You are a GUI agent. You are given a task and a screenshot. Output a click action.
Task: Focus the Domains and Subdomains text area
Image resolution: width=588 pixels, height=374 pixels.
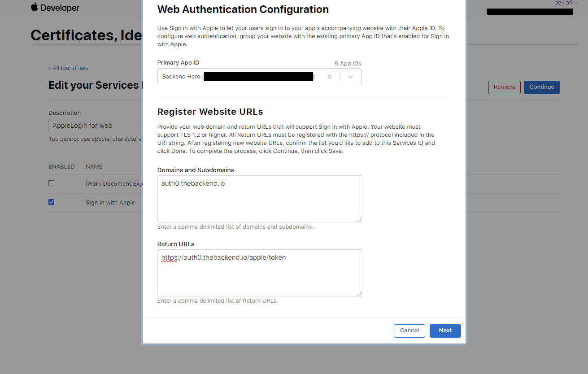(260, 199)
